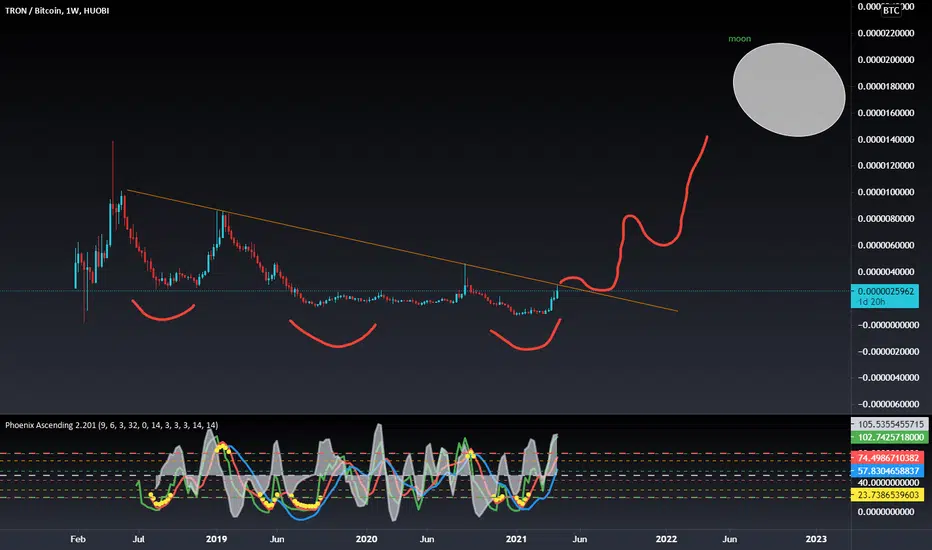
Task: Click the 0.0000100000 price axis label
Action: (x=886, y=192)
